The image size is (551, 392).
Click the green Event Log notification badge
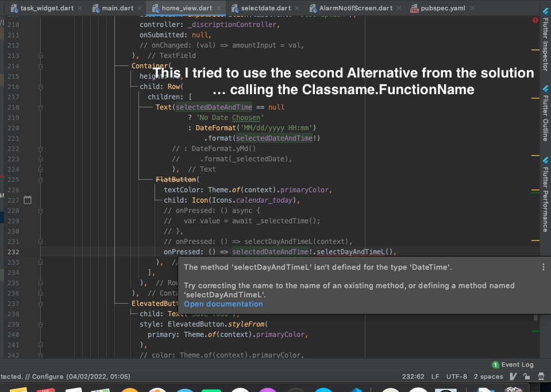tap(495, 364)
